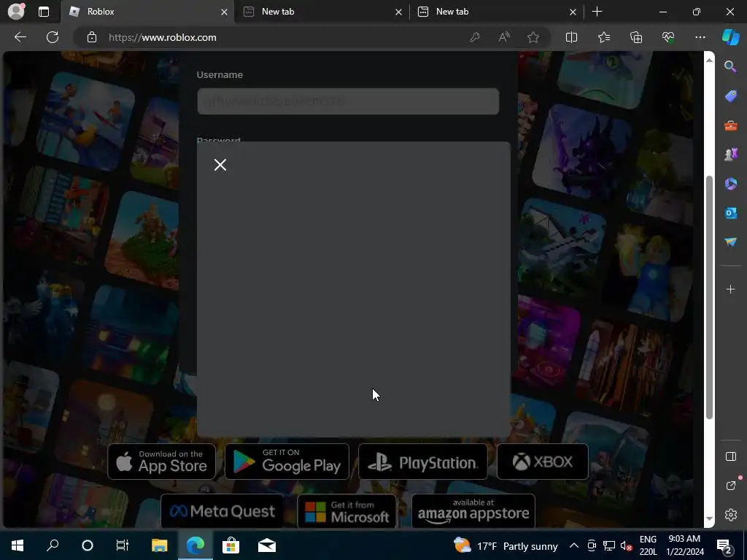
Task: Switch the ENG input language indicator
Action: [648, 545]
